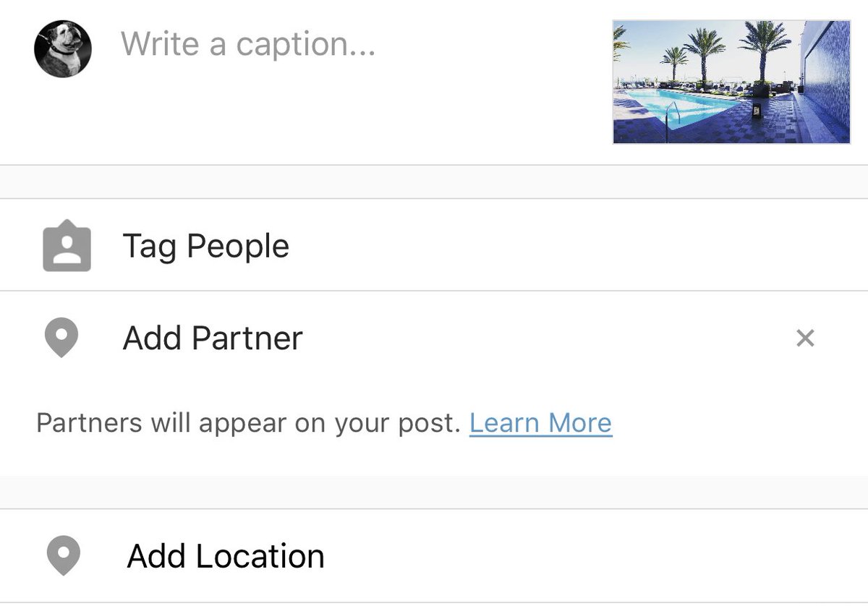
Task: Tap the Partners will appear description text
Action: coord(249,423)
